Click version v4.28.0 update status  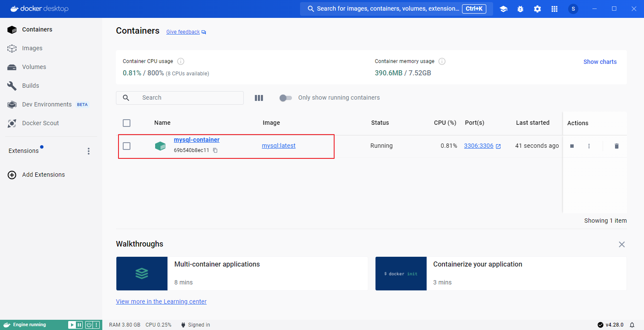pyautogui.click(x=610, y=325)
